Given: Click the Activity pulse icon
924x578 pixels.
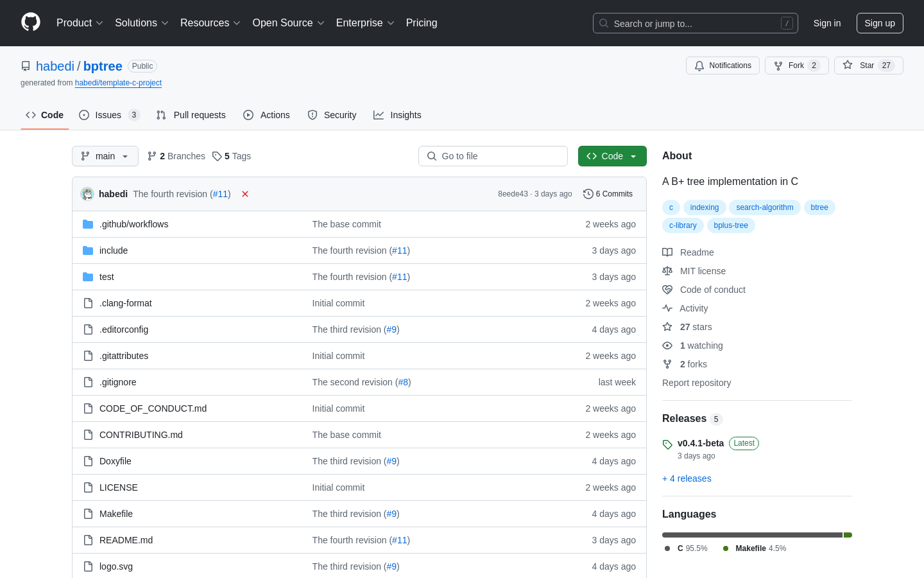Looking at the screenshot, I should click(667, 308).
